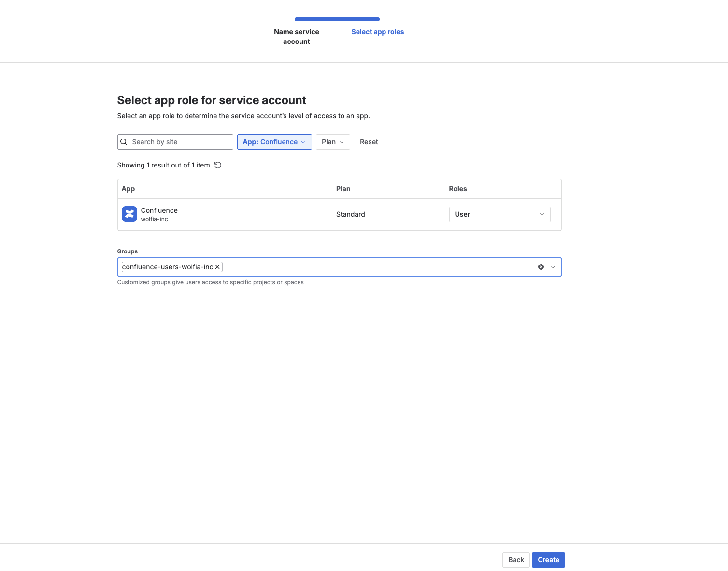Viewport: 728px width, 571px height.
Task: Click the refresh results icon
Action: [x=218, y=165]
